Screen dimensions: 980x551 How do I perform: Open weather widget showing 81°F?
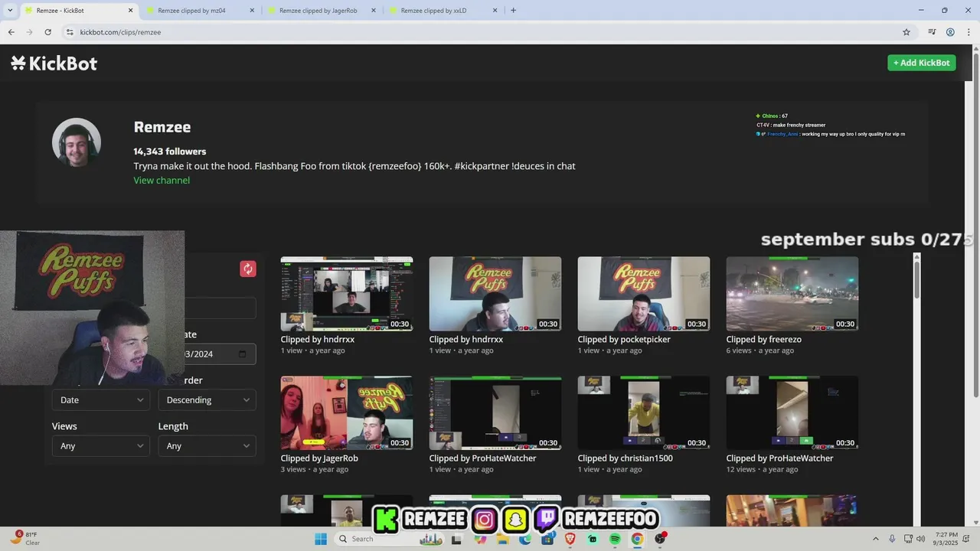[x=24, y=539]
